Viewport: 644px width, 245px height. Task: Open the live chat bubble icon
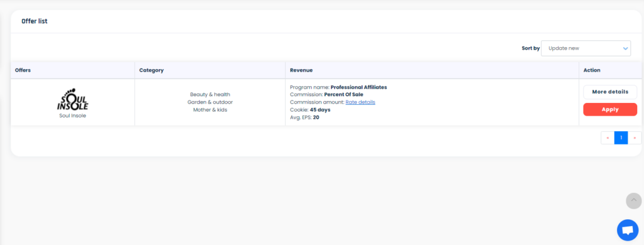point(627,230)
